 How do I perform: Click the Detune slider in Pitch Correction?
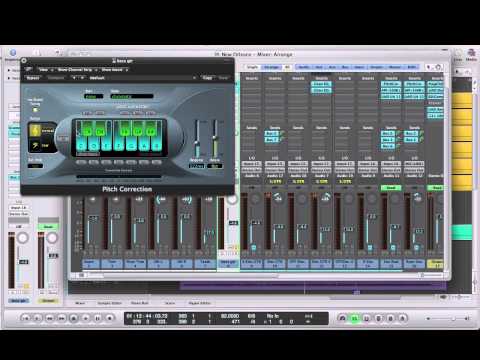(x=215, y=138)
